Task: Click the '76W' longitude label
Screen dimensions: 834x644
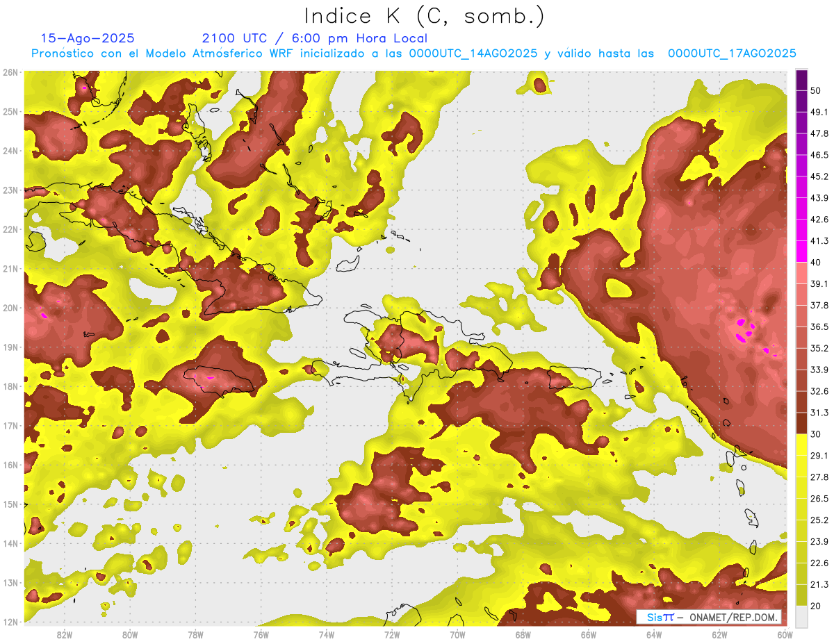Action: pos(261,635)
